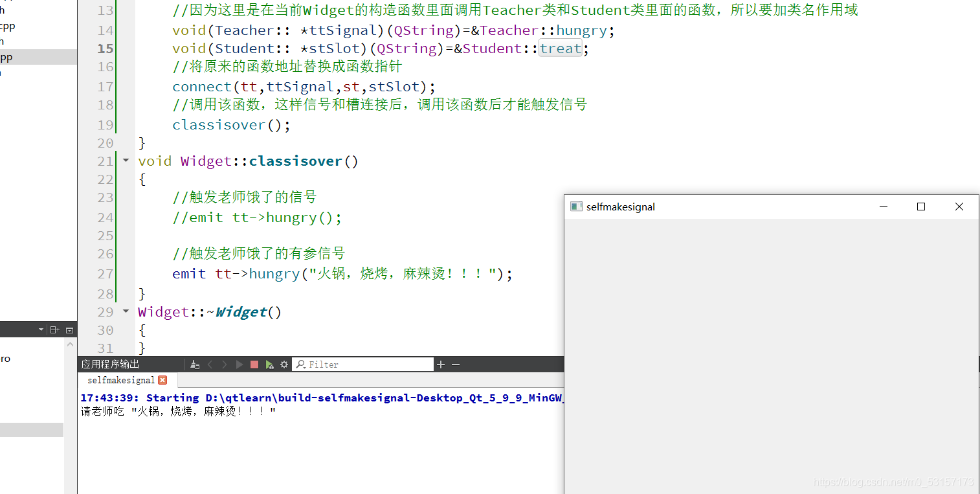
Task: Zoom in output text with plus
Action: [441, 365]
